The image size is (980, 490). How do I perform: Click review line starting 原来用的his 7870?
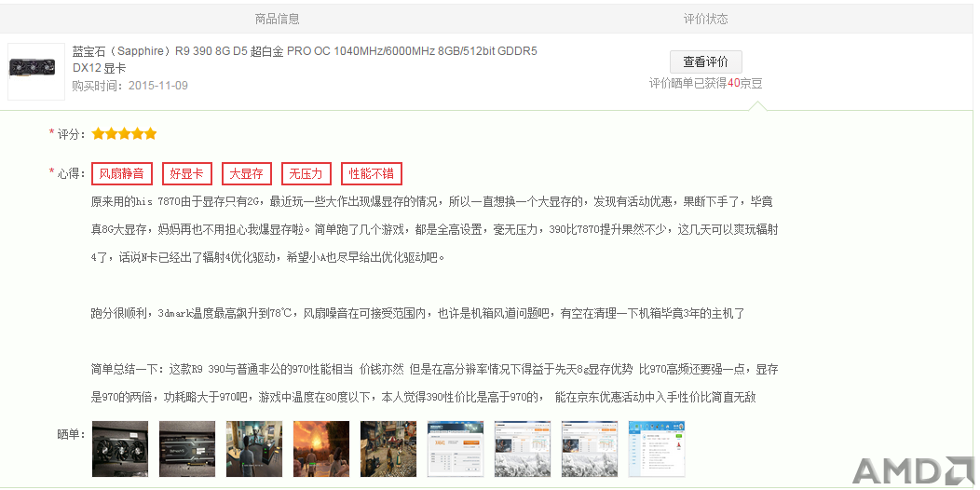(x=432, y=202)
